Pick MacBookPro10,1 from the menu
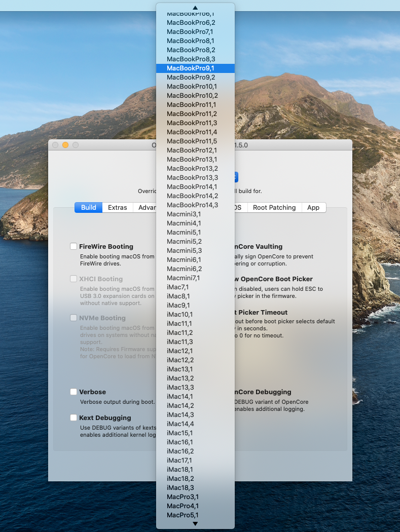This screenshot has width=400, height=532. click(x=195, y=87)
